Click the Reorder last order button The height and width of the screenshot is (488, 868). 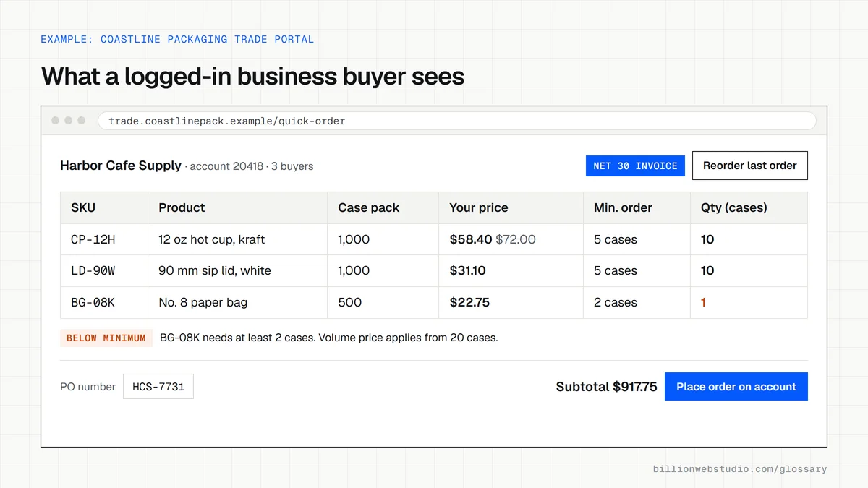click(750, 166)
